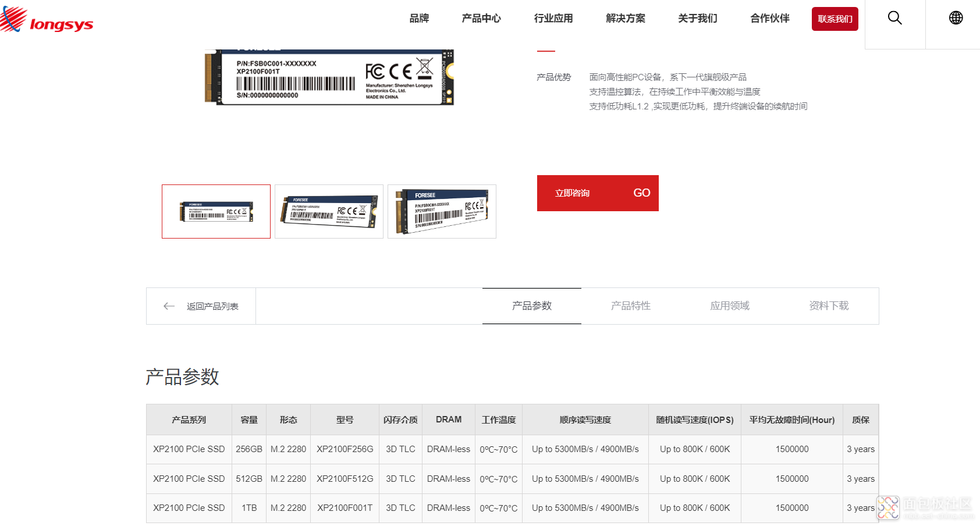The width and height of the screenshot is (980, 526).
Task: Switch to the 资料下载 tab
Action: [829, 306]
